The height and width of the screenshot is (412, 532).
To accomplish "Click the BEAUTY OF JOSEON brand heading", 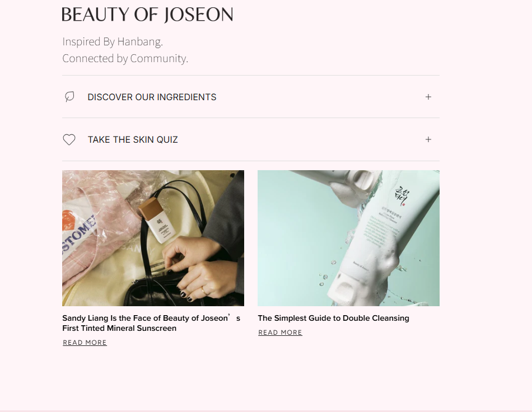I will pyautogui.click(x=147, y=15).
